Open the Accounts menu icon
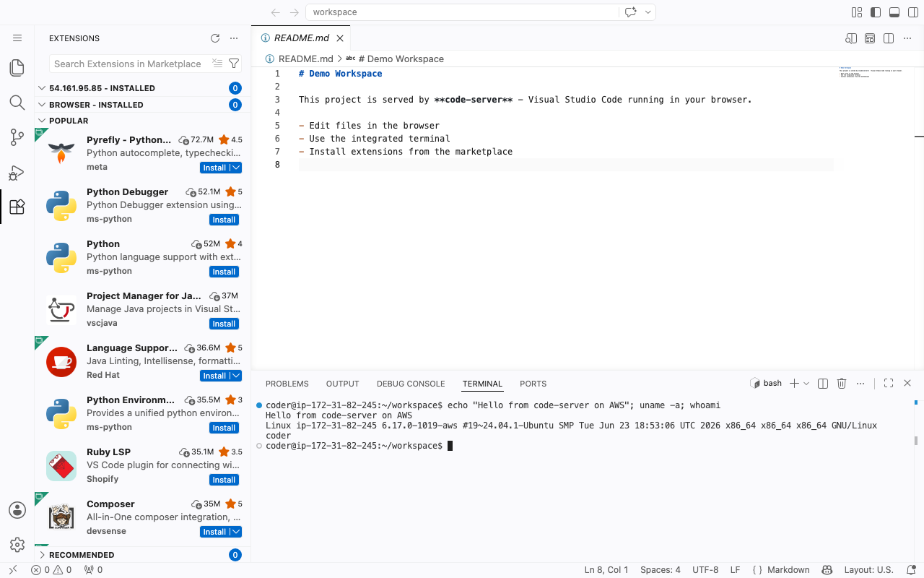Viewport: 924px width, 578px height. click(17, 510)
